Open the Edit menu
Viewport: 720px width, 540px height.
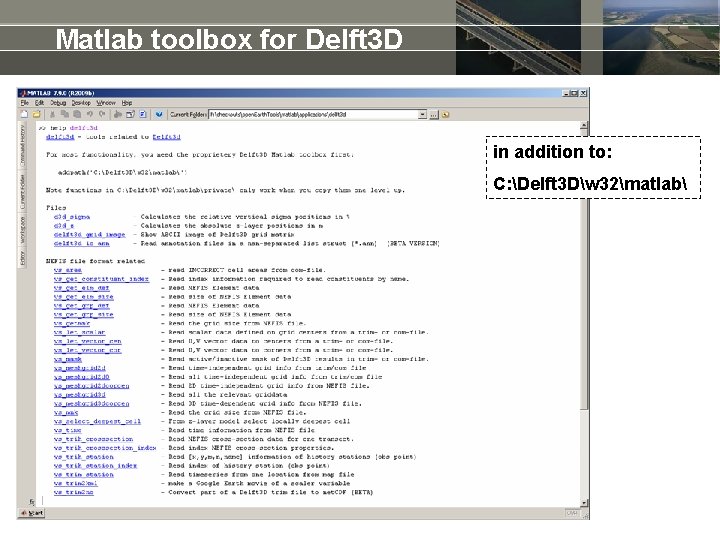[x=39, y=103]
